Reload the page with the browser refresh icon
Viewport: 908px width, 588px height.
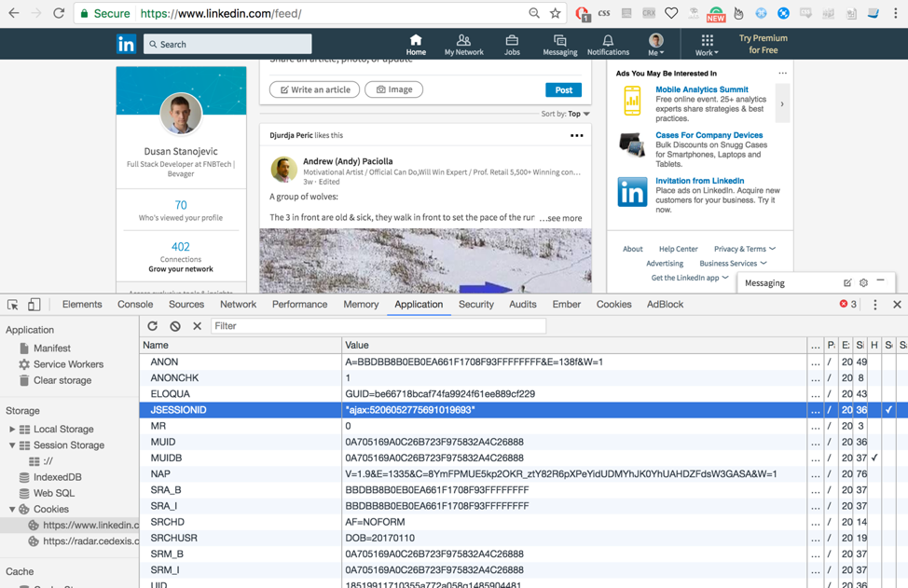[x=59, y=13]
